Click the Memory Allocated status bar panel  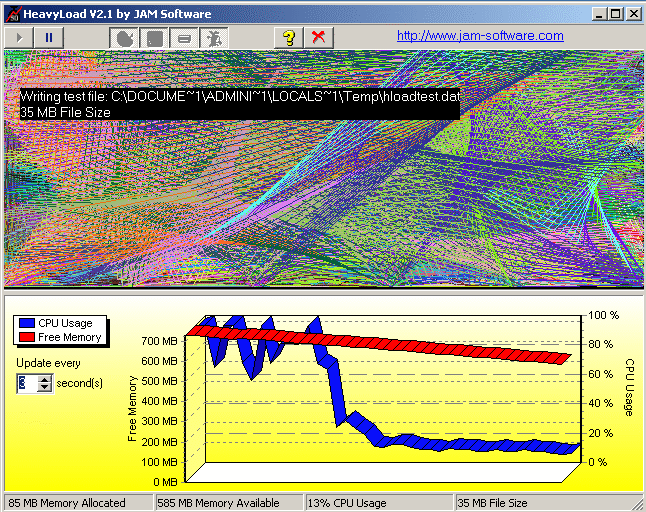tap(68, 503)
